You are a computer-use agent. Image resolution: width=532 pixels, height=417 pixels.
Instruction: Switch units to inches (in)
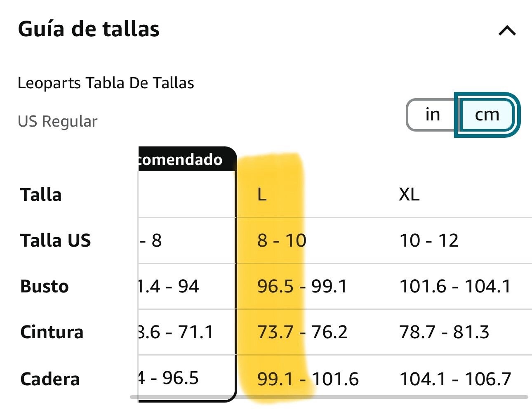432,115
